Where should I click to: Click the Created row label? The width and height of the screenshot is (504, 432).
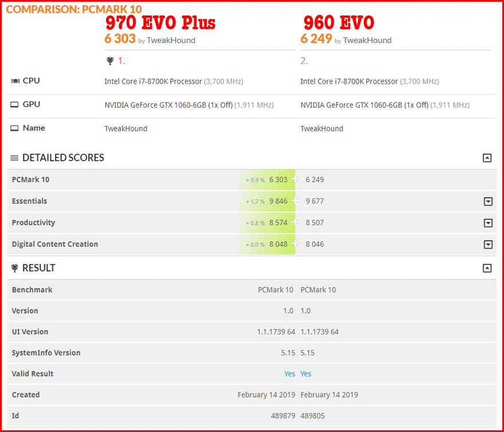26,395
